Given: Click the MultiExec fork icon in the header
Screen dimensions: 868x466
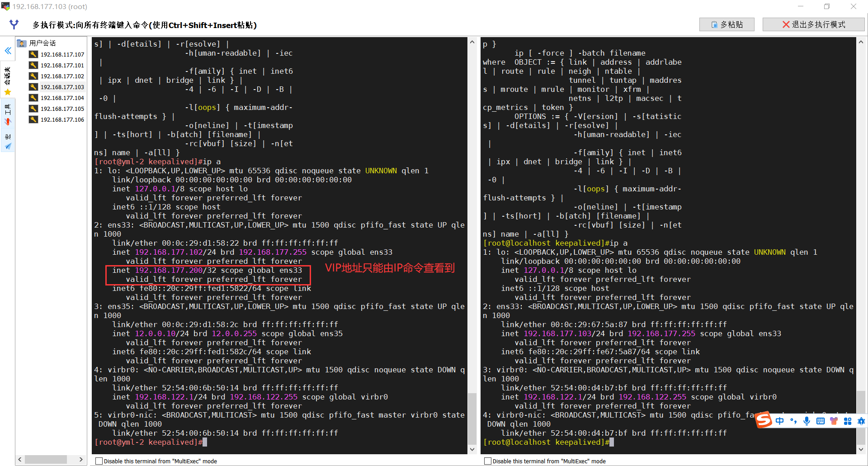Looking at the screenshot, I should [x=14, y=24].
